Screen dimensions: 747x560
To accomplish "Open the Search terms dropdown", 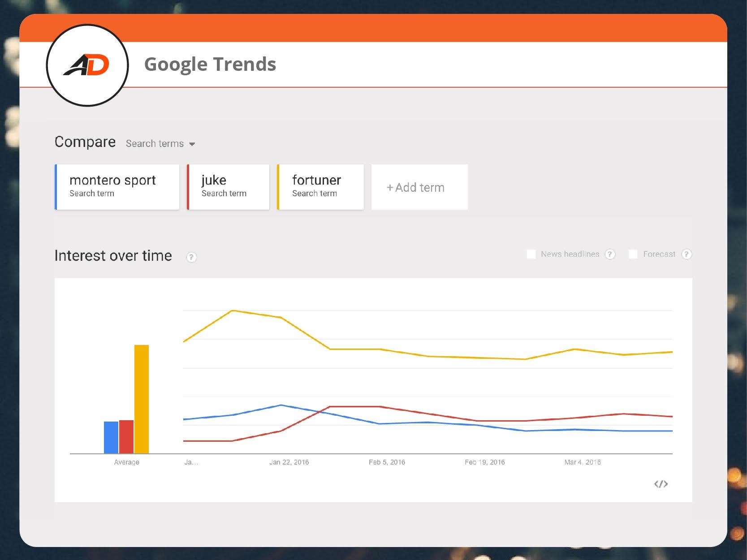I will [x=160, y=143].
